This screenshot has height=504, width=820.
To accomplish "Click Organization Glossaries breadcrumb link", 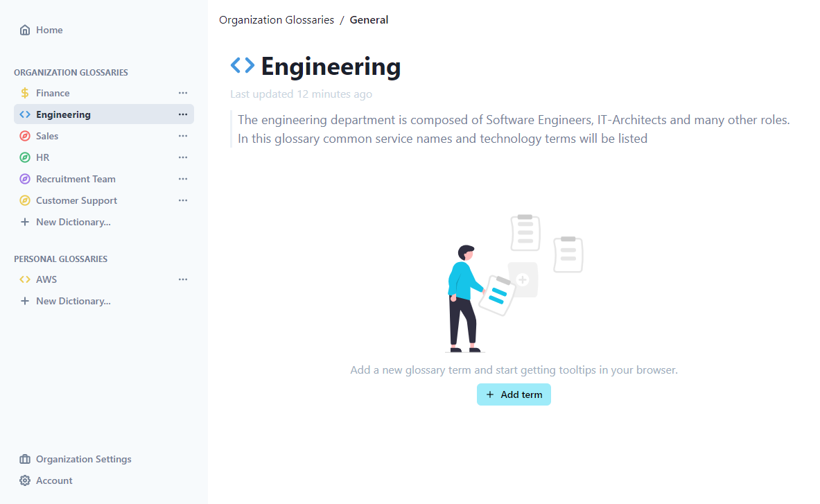I will (x=276, y=20).
